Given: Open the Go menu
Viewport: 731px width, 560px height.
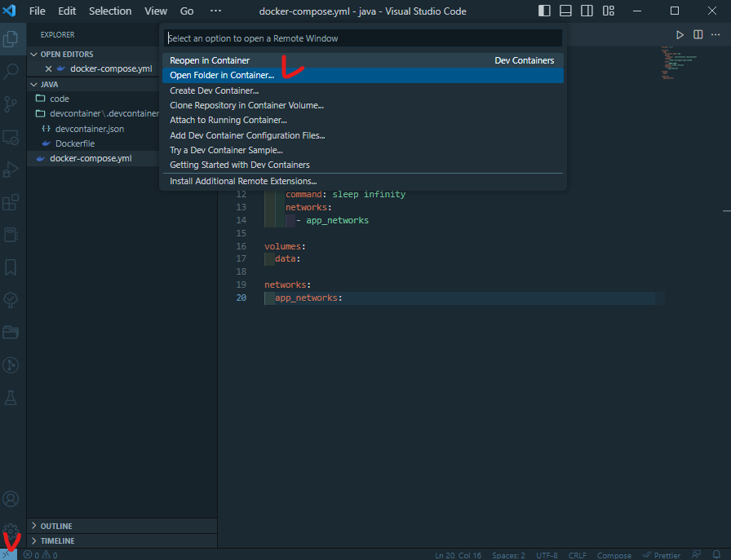Looking at the screenshot, I should tap(187, 11).
